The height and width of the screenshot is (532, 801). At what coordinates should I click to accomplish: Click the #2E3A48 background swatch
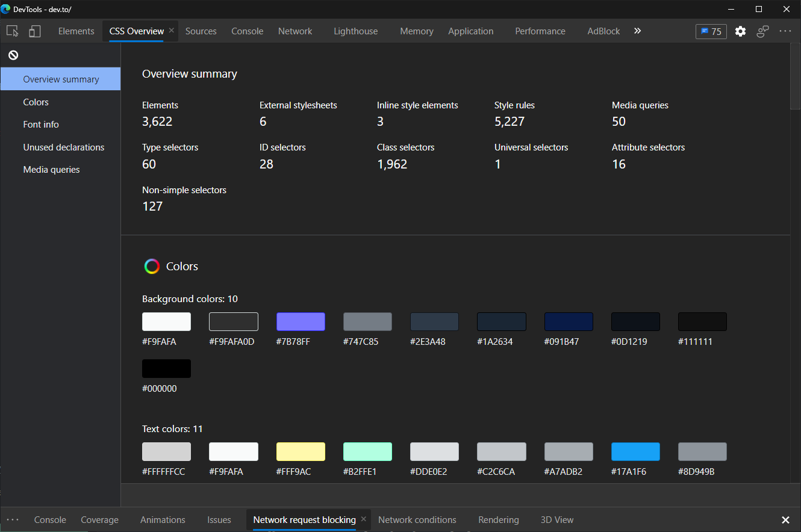(434, 321)
